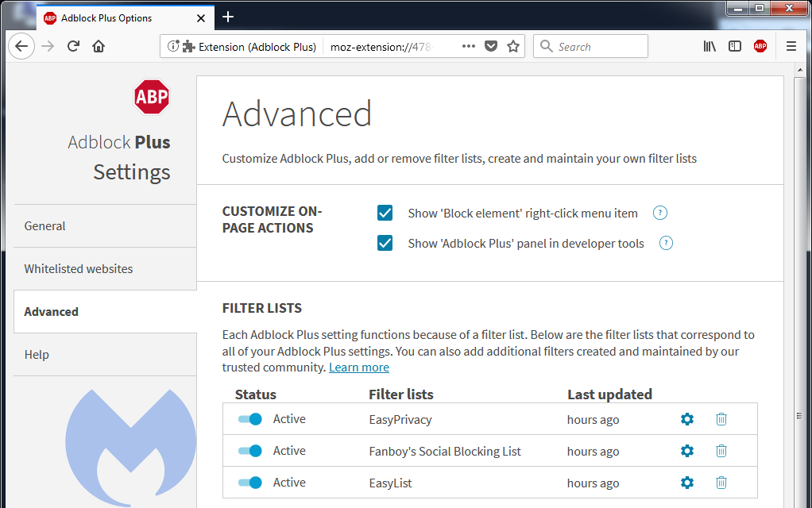
Task: Open settings gear for EasyList
Action: (x=687, y=483)
